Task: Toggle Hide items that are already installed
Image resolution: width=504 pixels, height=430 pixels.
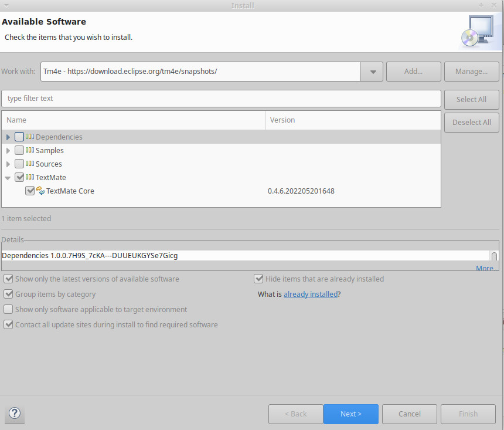Action: pos(258,279)
